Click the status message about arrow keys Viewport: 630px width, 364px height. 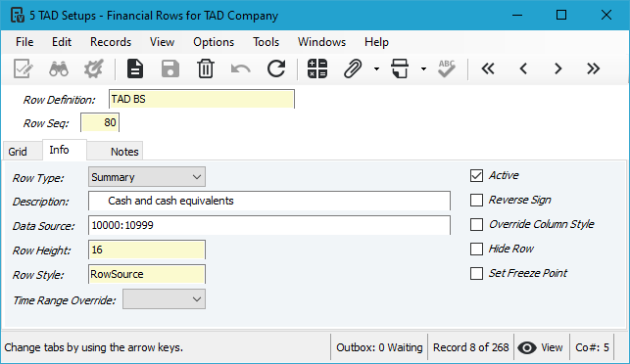click(x=94, y=347)
